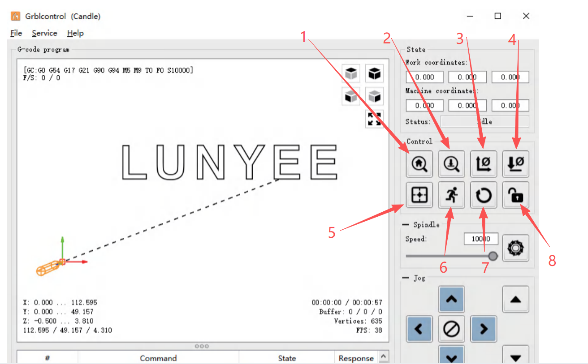Open the Service menu

pos(44,33)
